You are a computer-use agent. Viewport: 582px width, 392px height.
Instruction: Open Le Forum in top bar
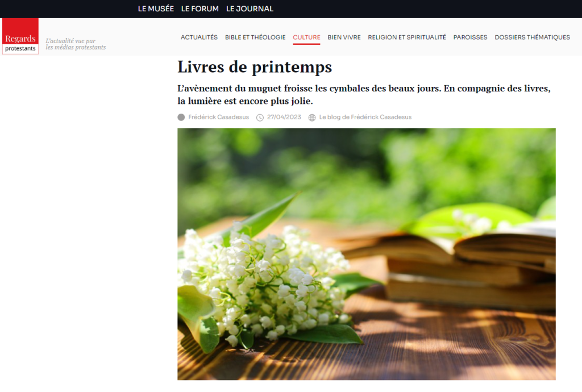tap(199, 9)
